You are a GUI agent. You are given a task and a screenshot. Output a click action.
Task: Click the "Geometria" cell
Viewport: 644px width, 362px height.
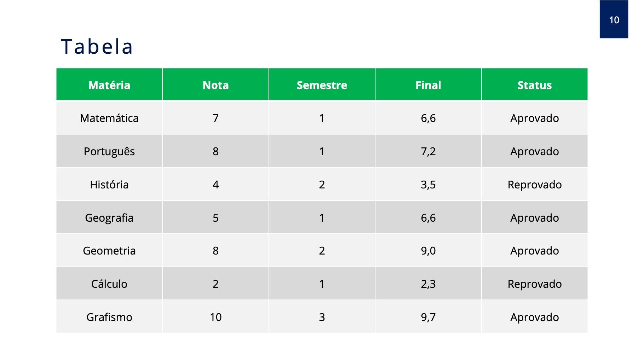(109, 251)
